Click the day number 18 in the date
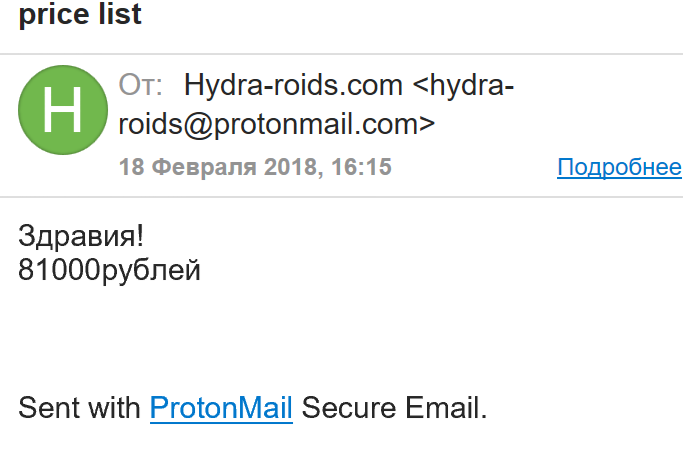This screenshot has height=463, width=683. (131, 167)
